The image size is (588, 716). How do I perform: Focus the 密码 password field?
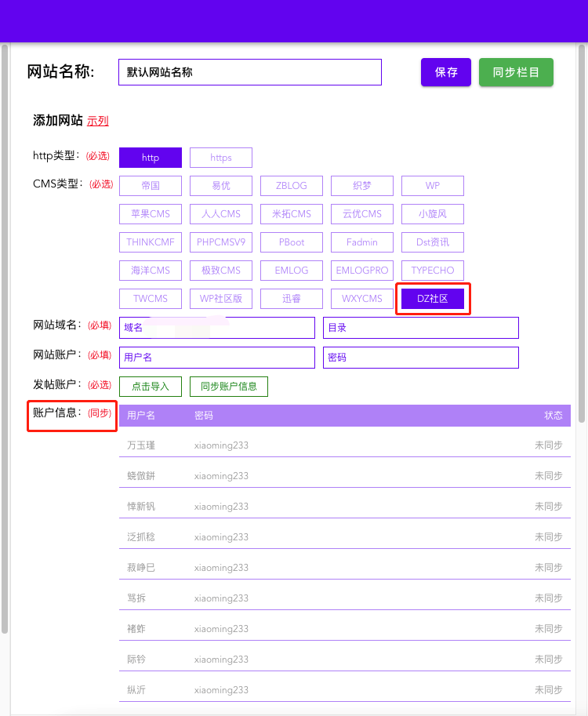pyautogui.click(x=420, y=358)
